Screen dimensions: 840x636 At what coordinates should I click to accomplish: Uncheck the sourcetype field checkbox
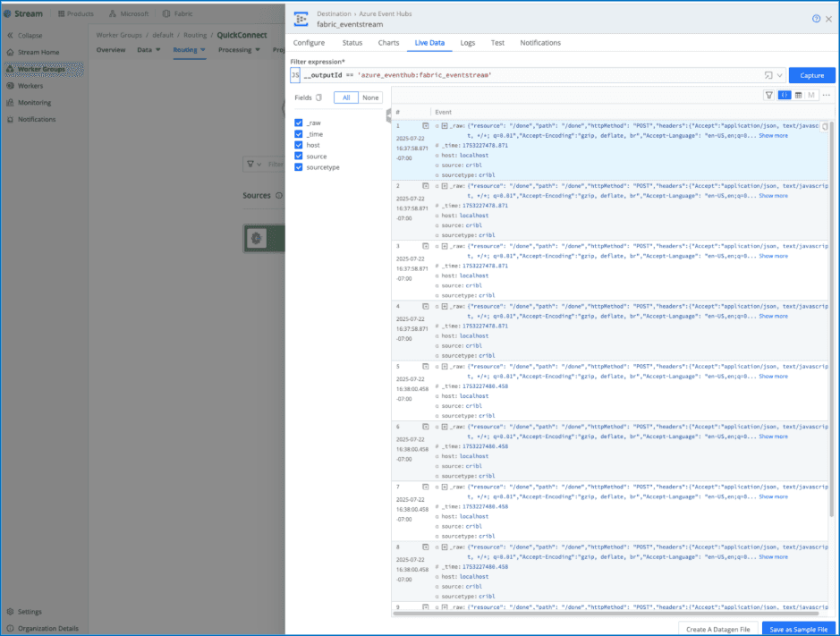click(x=299, y=167)
